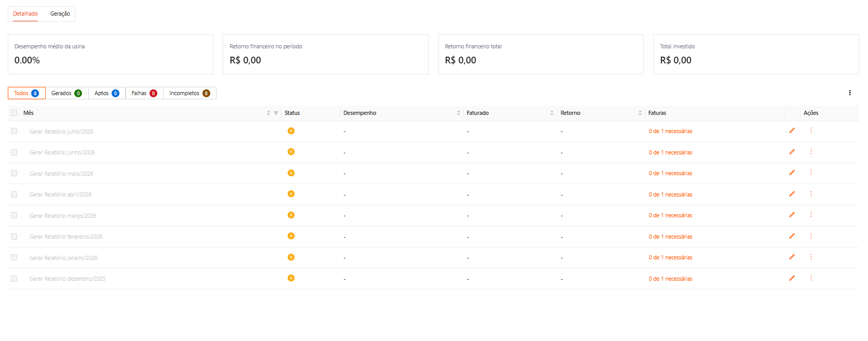Open more actions menu for janeiro/2026 row
Screen dimensions: 868x341
[811, 257]
